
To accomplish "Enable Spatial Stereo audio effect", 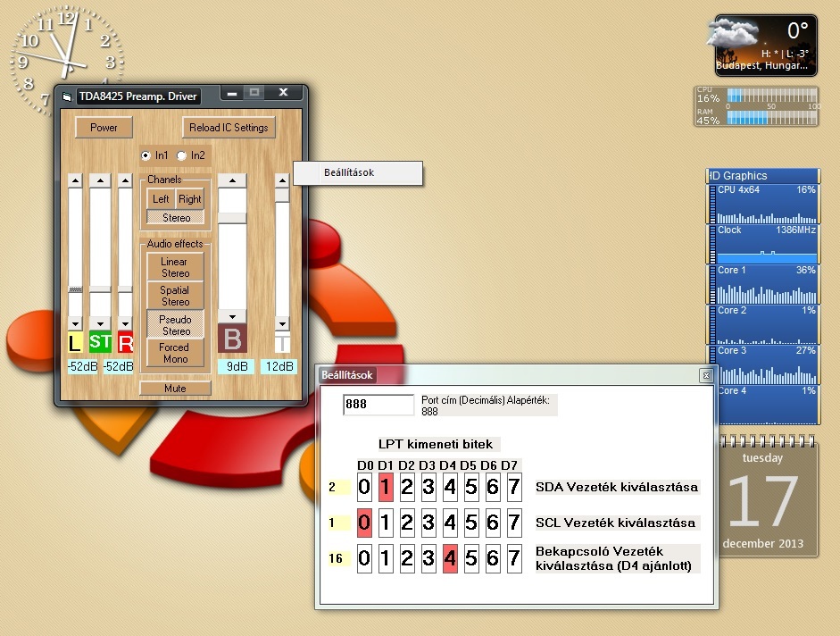I will 175,296.
